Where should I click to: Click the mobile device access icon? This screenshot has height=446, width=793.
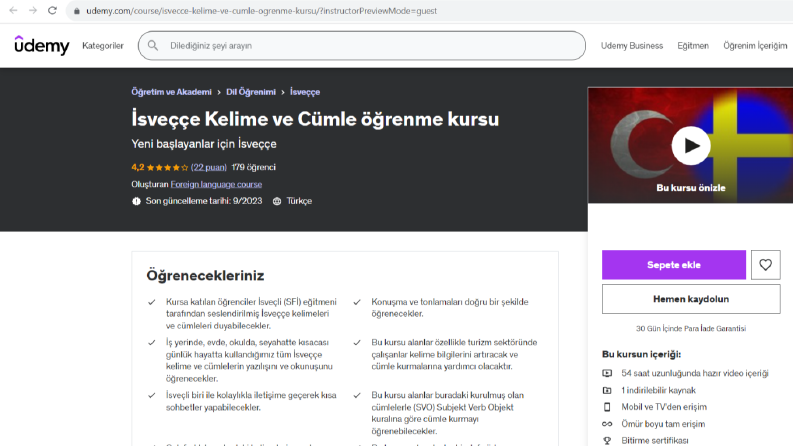click(607, 407)
